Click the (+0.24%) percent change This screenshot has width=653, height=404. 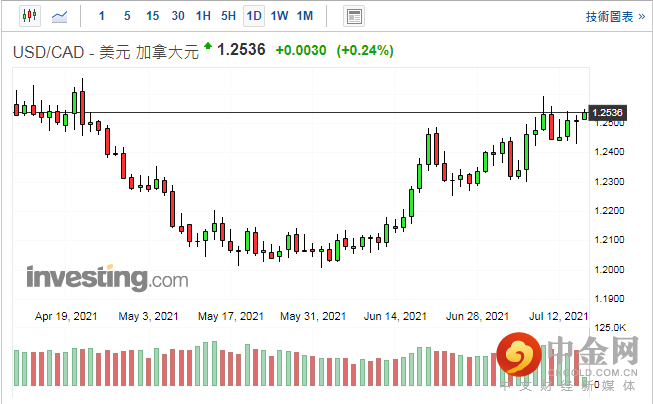click(365, 50)
